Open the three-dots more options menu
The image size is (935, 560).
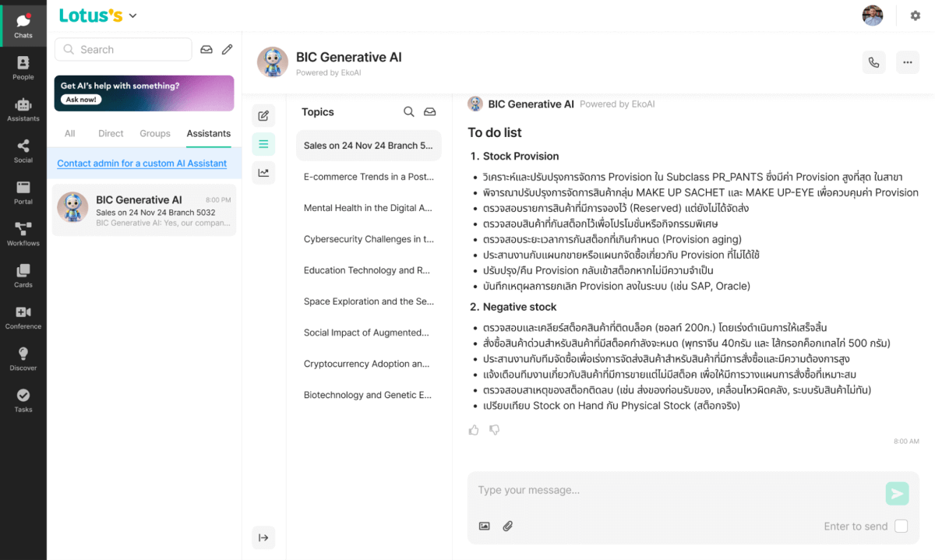[907, 62]
